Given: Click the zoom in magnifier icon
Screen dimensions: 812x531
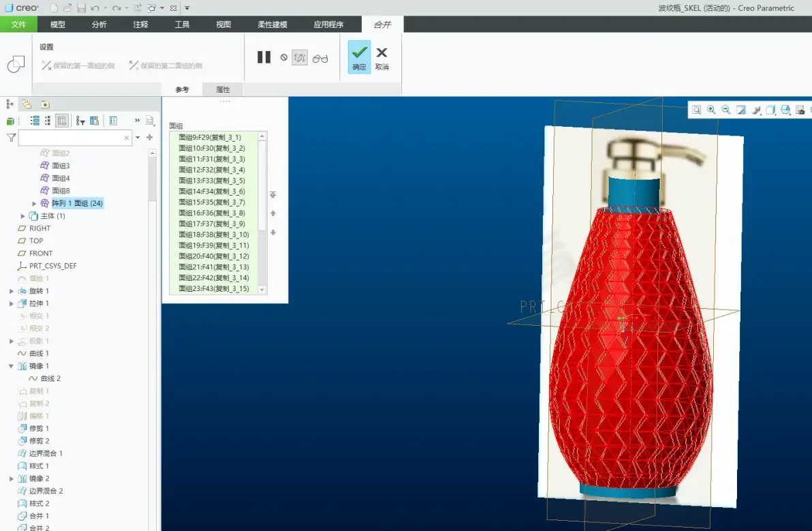Looking at the screenshot, I should [712, 110].
